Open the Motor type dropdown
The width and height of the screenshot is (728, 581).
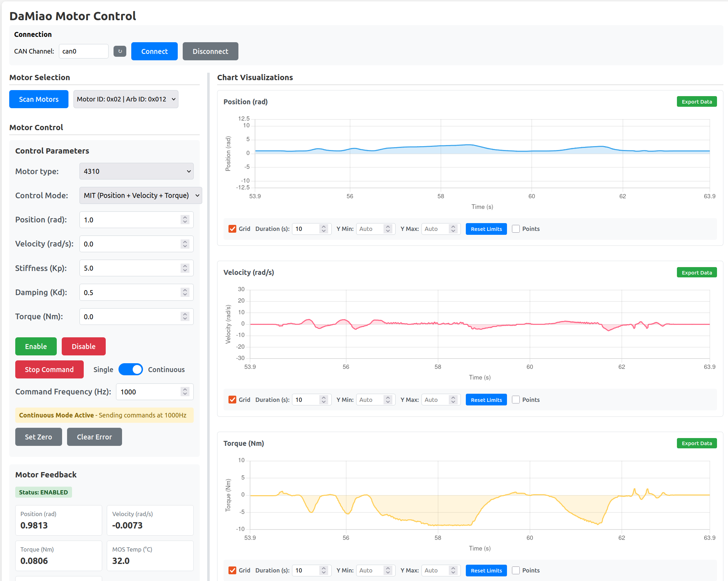136,171
